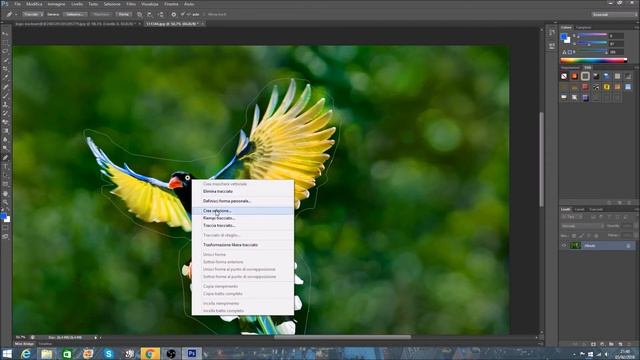Image resolution: width=640 pixels, height=360 pixels.
Task: Select the Gradient tool
Action: (x=5, y=131)
